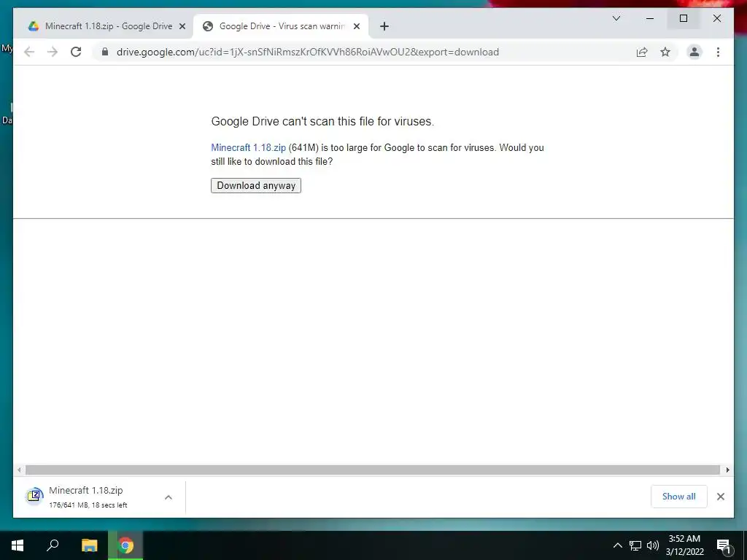Reload the current page
Viewport: 747px width, 560px height.
tap(76, 52)
